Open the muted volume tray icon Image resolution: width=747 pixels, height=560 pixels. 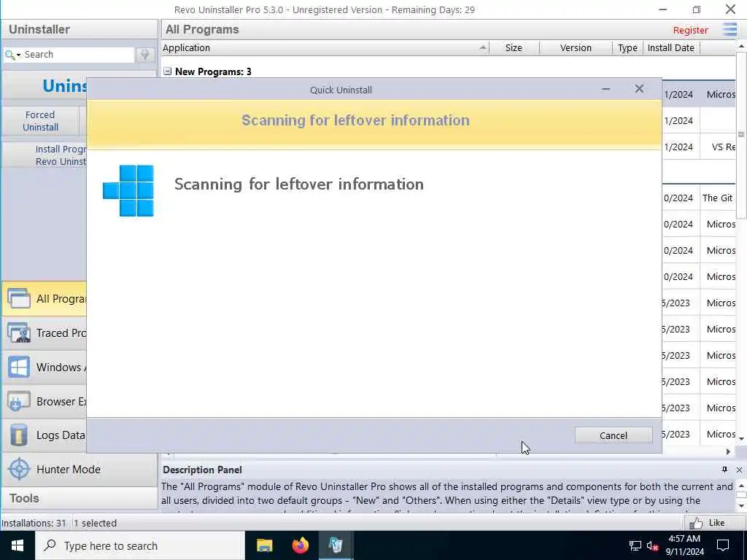click(652, 545)
